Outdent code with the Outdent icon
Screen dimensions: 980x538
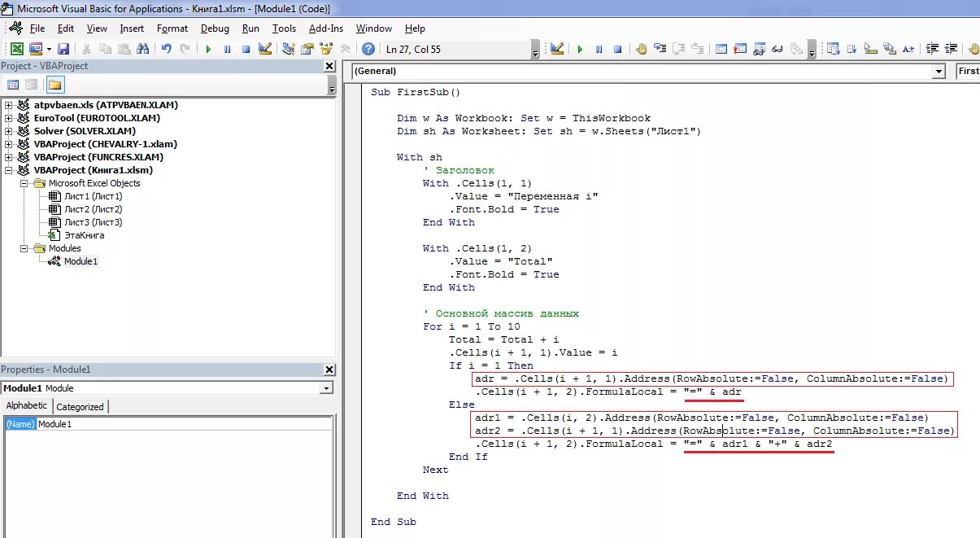tap(951, 49)
